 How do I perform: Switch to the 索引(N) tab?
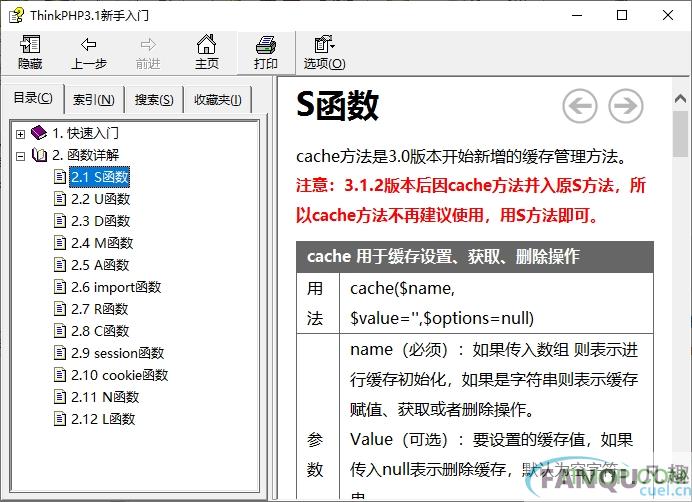tap(94, 100)
